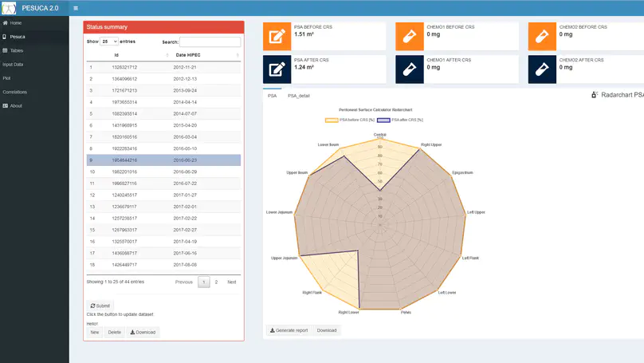Click orange Chemo2 before CRS vial icon
644x363 pixels.
point(542,37)
